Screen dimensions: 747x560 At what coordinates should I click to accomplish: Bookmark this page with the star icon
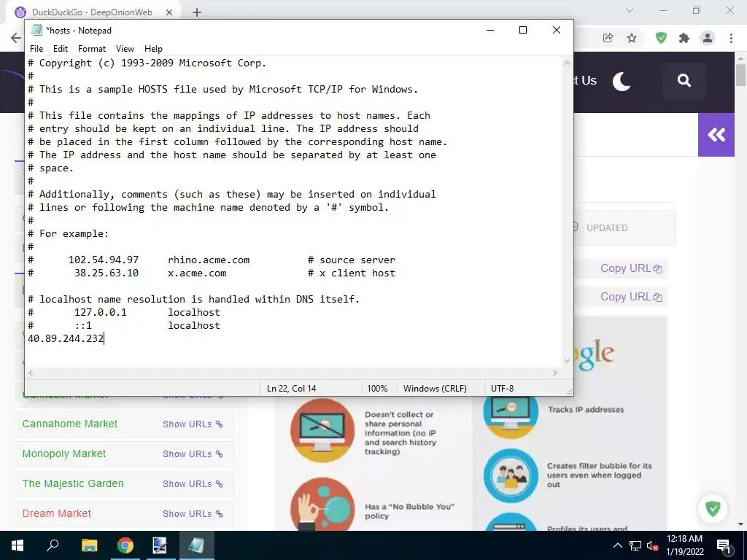(x=632, y=38)
